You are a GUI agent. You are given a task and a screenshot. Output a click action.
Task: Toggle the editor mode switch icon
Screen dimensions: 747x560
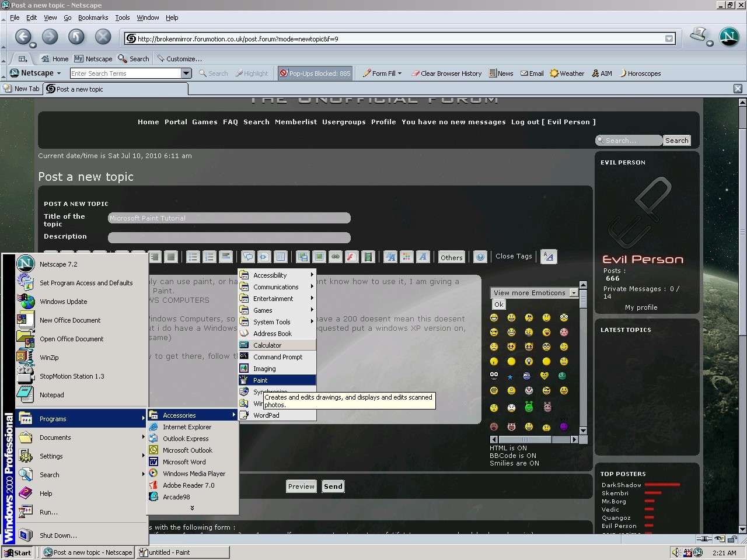click(549, 257)
